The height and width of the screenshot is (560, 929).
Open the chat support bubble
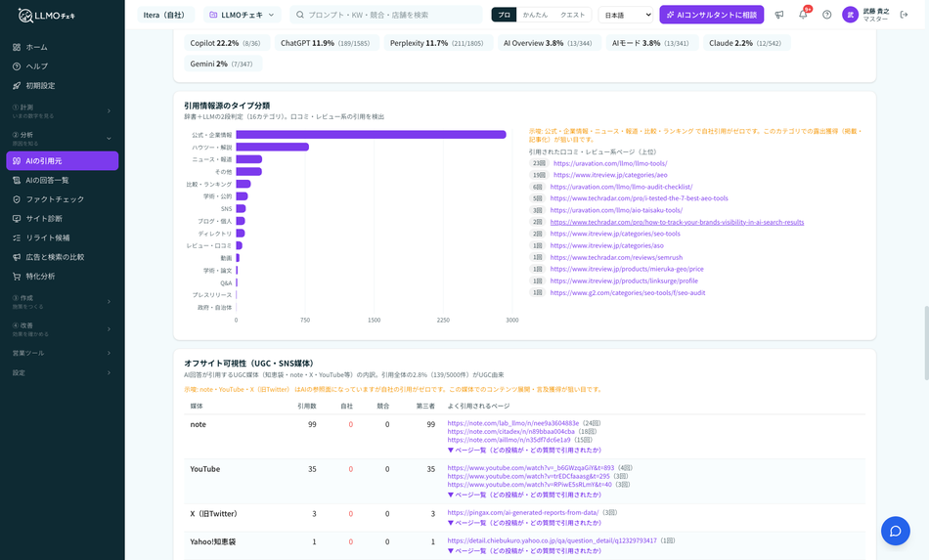tap(895, 531)
